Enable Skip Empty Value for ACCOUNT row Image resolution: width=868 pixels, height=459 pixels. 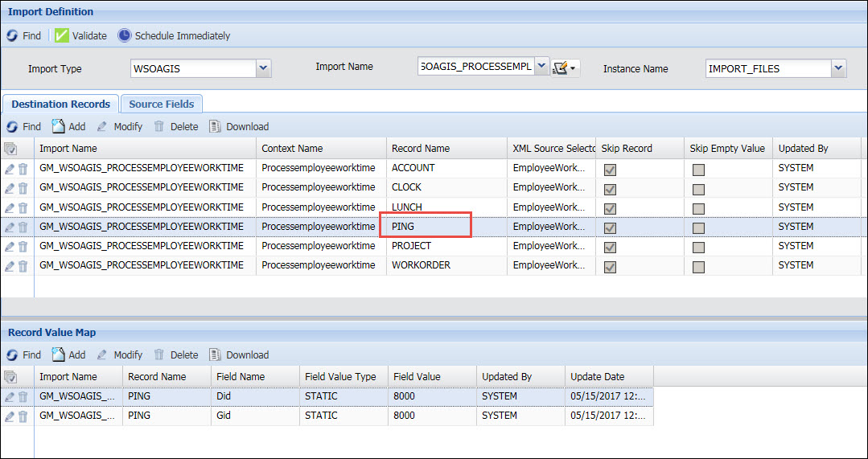click(698, 169)
